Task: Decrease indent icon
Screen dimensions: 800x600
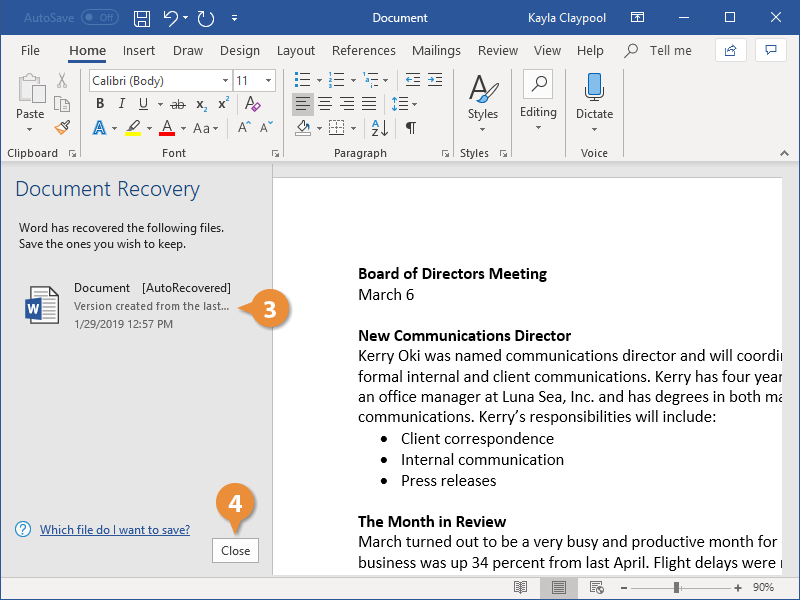Action: pos(412,80)
